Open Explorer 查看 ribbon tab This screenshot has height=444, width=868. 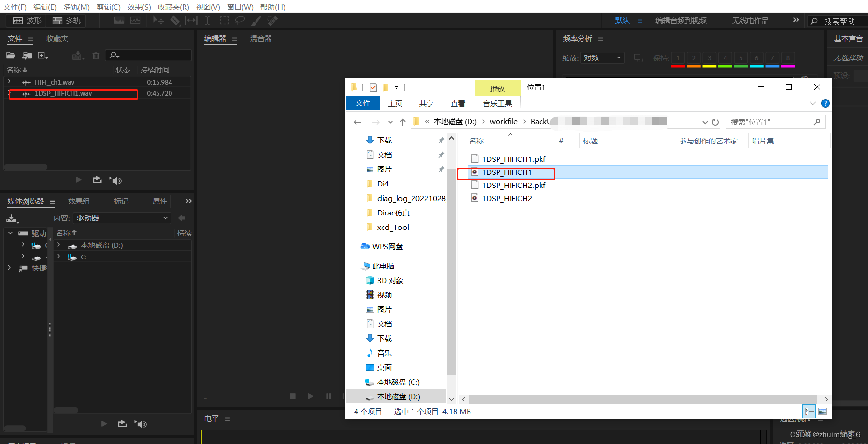coord(457,103)
